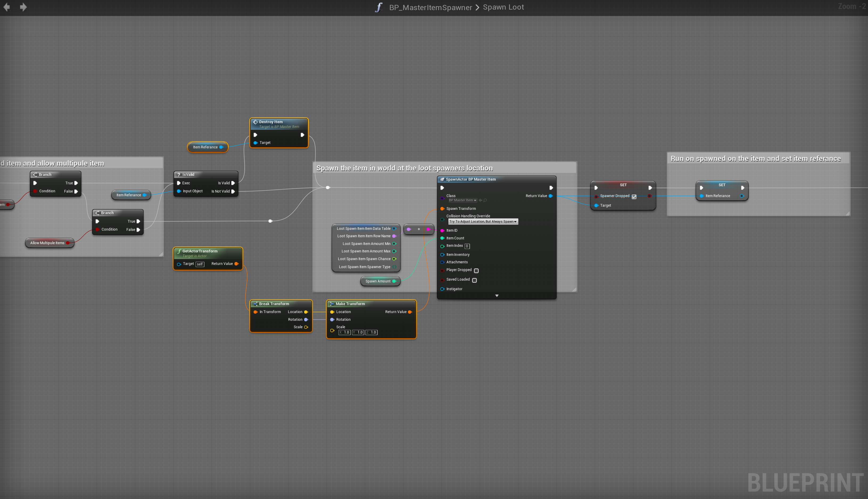868x499 pixels.
Task: Click the GetActorTransform function icon
Action: coord(179,251)
